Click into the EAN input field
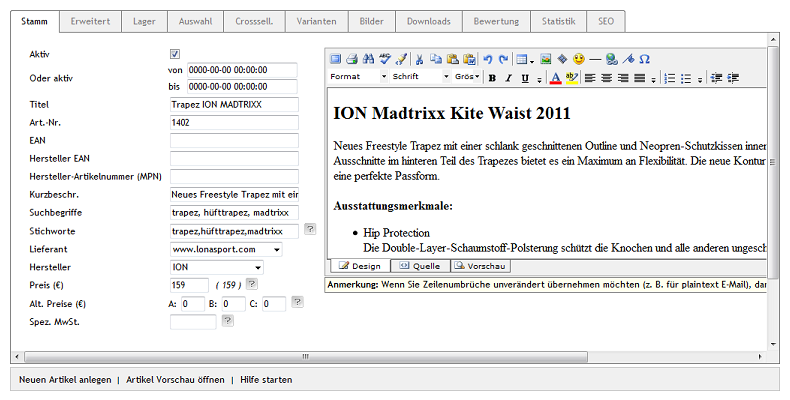790x400 pixels. click(234, 141)
